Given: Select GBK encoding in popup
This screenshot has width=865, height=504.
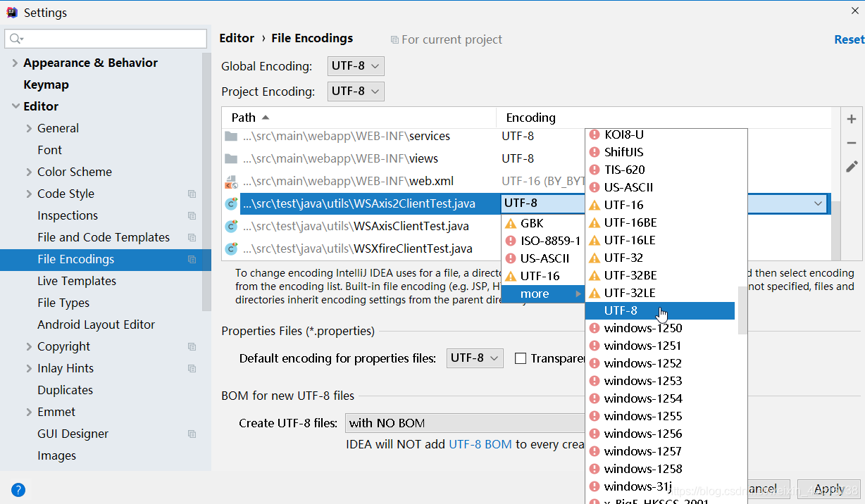Looking at the screenshot, I should pos(543,223).
